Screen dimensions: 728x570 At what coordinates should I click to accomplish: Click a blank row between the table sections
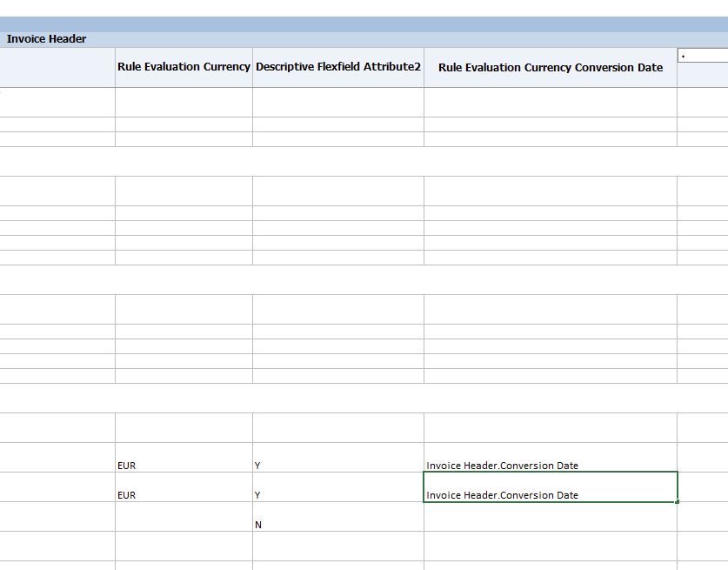pos(348,161)
